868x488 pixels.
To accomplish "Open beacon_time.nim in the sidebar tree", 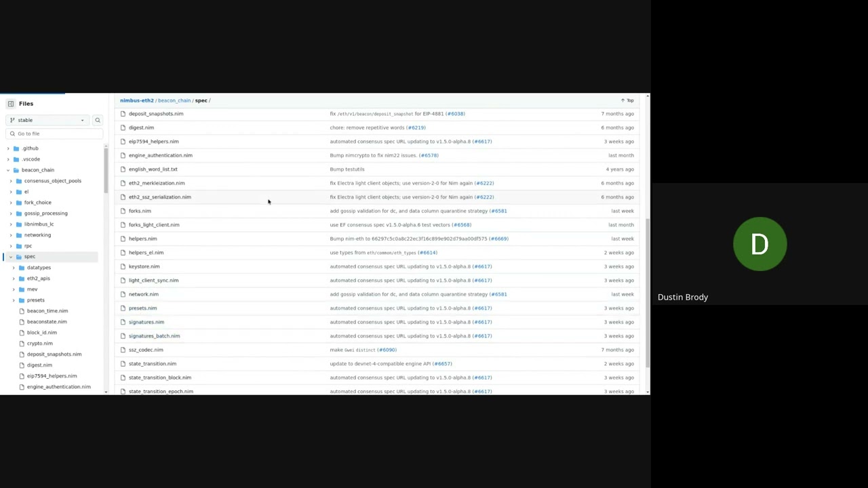I will tap(47, 311).
